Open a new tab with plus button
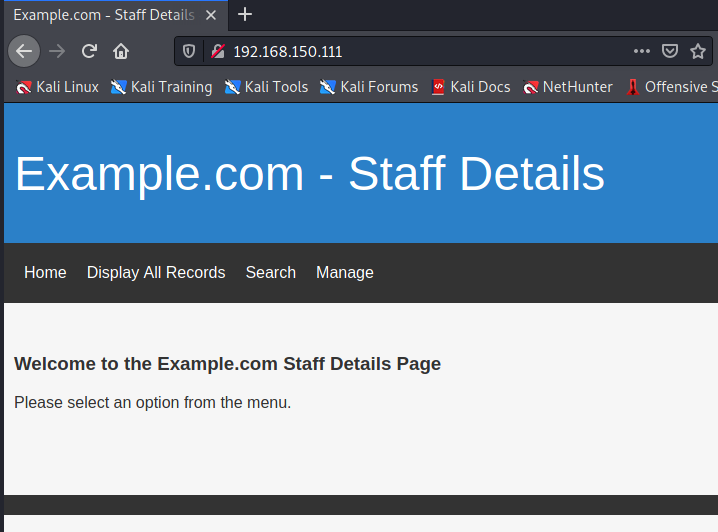Viewport: 718px width, 532px height. coord(245,14)
